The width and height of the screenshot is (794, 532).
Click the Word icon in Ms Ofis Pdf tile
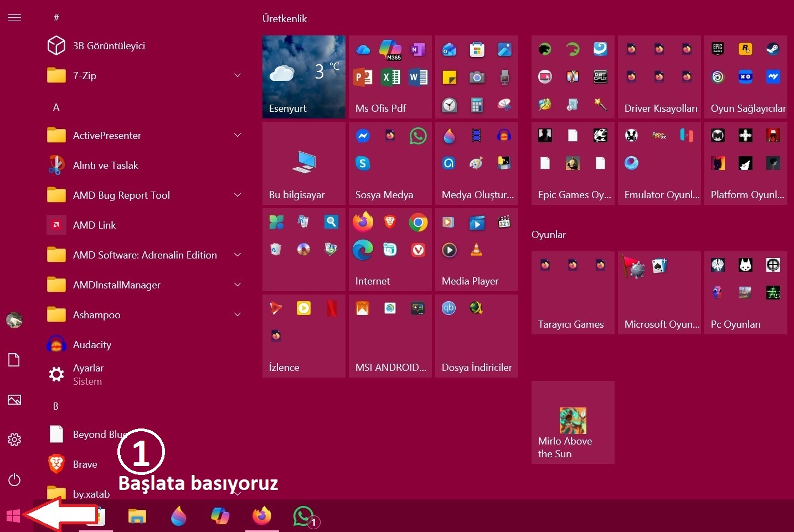[x=418, y=77]
